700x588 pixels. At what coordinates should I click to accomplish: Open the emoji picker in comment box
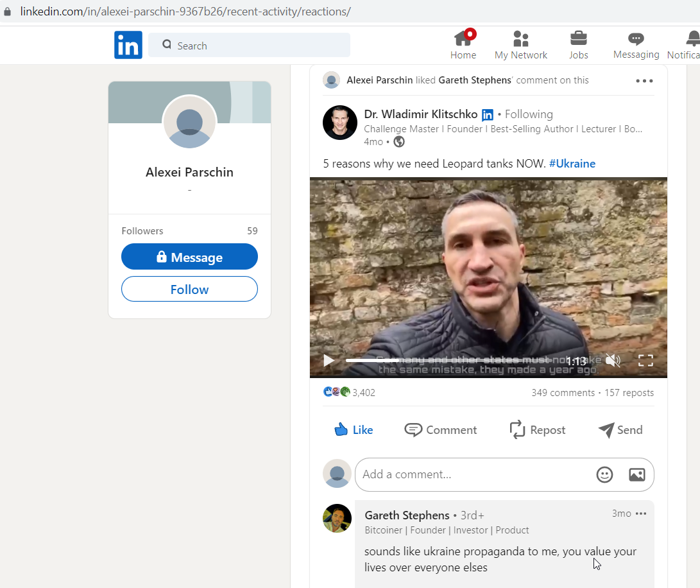pos(604,474)
